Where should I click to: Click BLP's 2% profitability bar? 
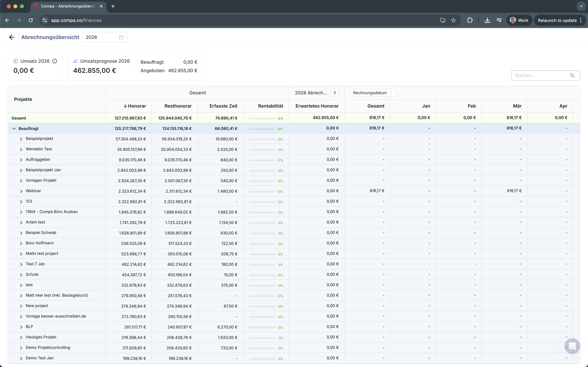click(x=262, y=327)
